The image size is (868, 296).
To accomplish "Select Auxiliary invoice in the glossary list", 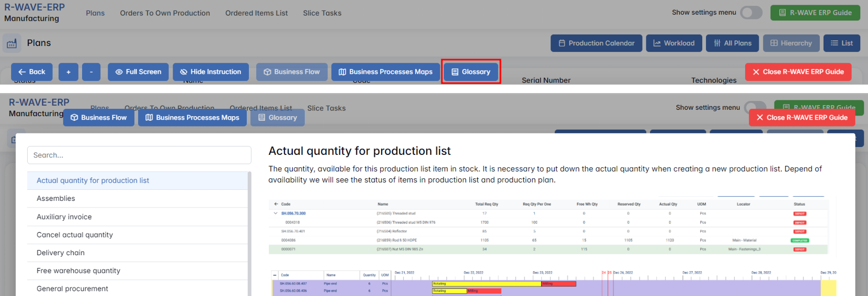I will point(64,217).
